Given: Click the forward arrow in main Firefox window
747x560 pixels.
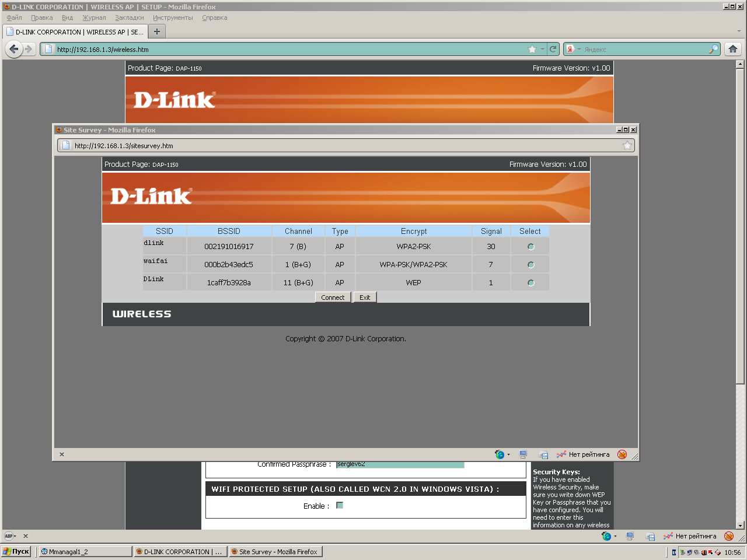Looking at the screenshot, I should [x=29, y=50].
